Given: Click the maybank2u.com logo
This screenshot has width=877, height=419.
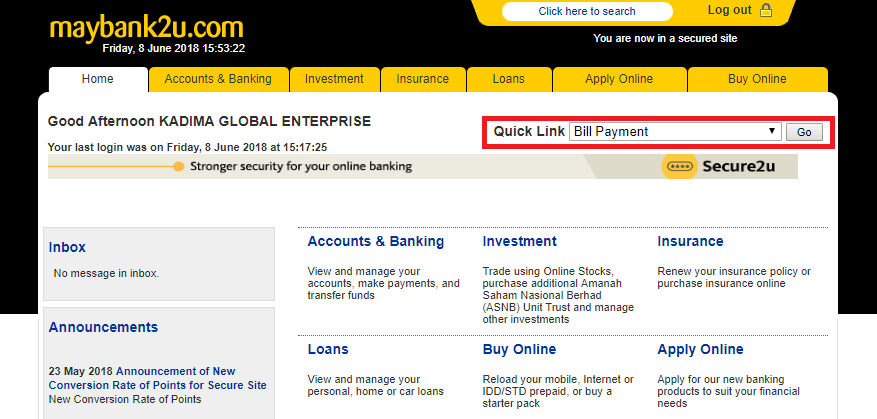Looking at the screenshot, I should (146, 26).
